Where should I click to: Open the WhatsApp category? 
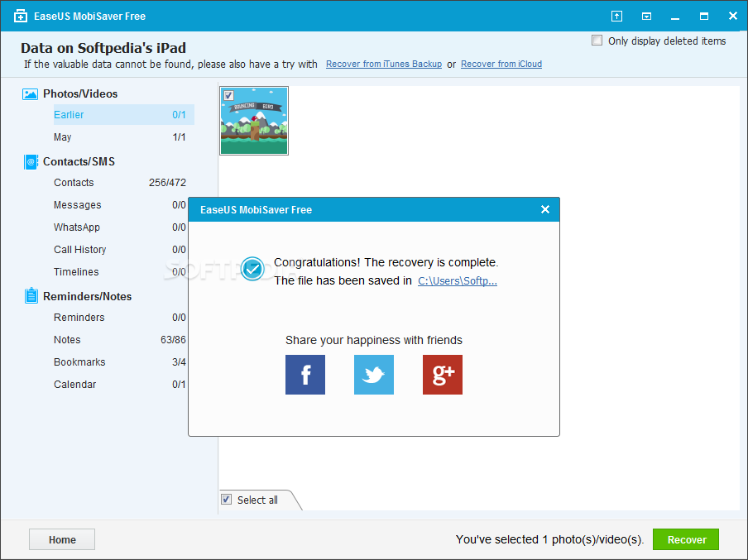[120, 227]
